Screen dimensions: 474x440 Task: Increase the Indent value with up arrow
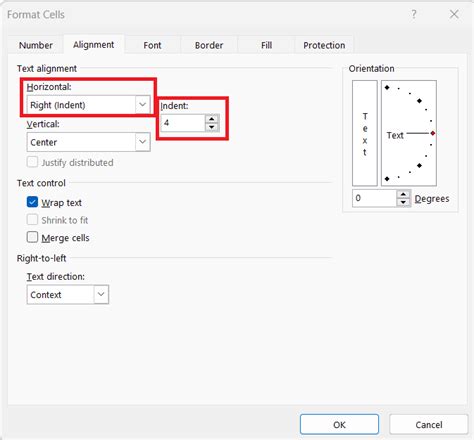pyautogui.click(x=212, y=119)
